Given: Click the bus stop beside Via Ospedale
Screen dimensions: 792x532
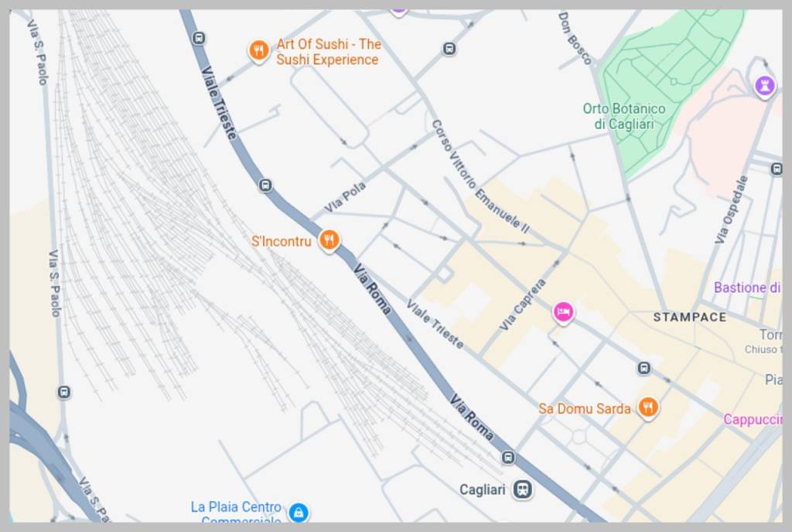Looking at the screenshot, I should (777, 168).
